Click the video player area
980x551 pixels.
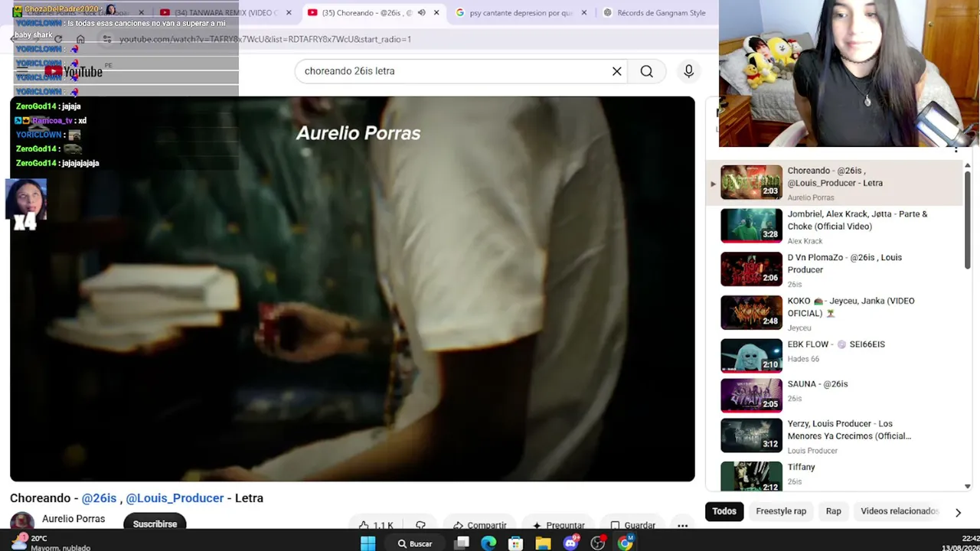352,289
